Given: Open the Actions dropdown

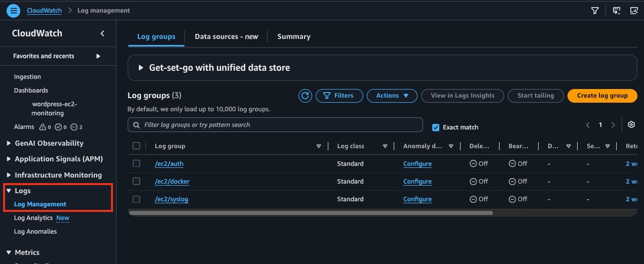Looking at the screenshot, I should [x=392, y=96].
